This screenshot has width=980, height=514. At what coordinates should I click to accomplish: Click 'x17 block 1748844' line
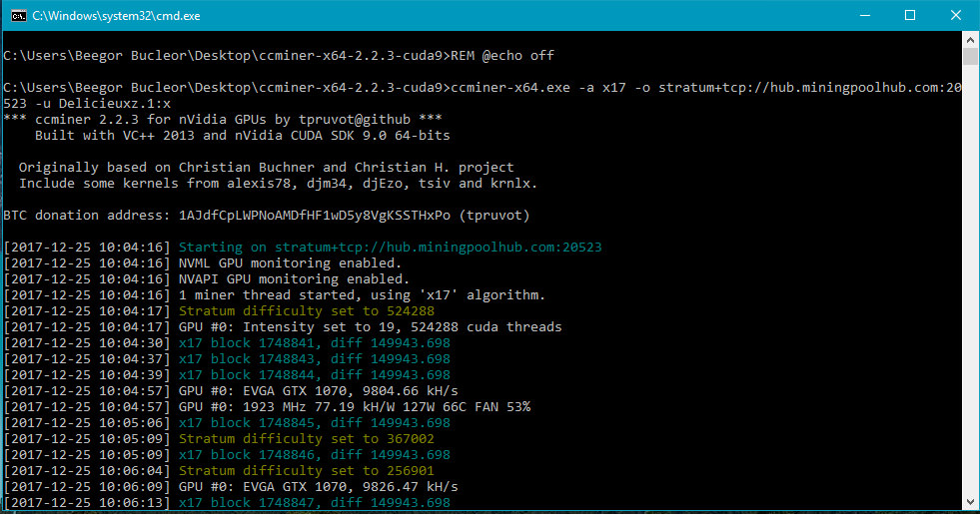(227, 374)
